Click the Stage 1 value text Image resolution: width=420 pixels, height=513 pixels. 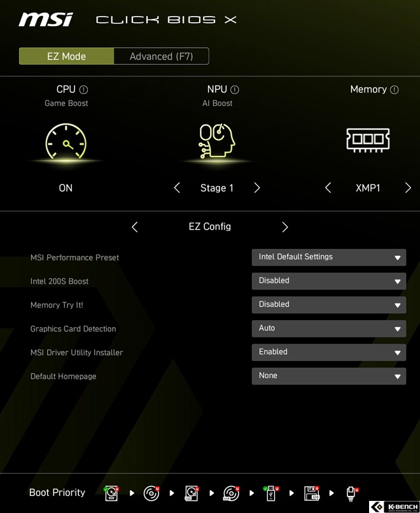(217, 188)
